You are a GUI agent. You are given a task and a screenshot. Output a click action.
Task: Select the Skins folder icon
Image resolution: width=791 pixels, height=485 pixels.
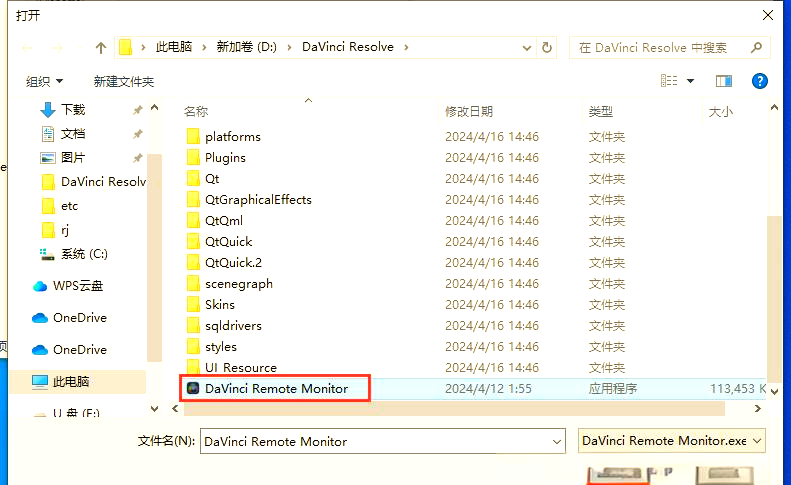pos(193,304)
